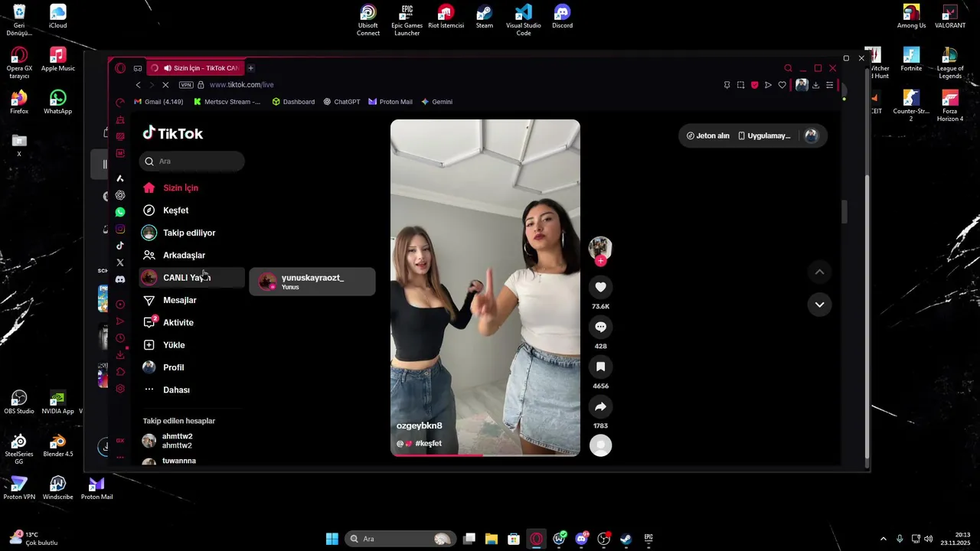
Task: Click the TikTok Ara search field
Action: pyautogui.click(x=192, y=161)
